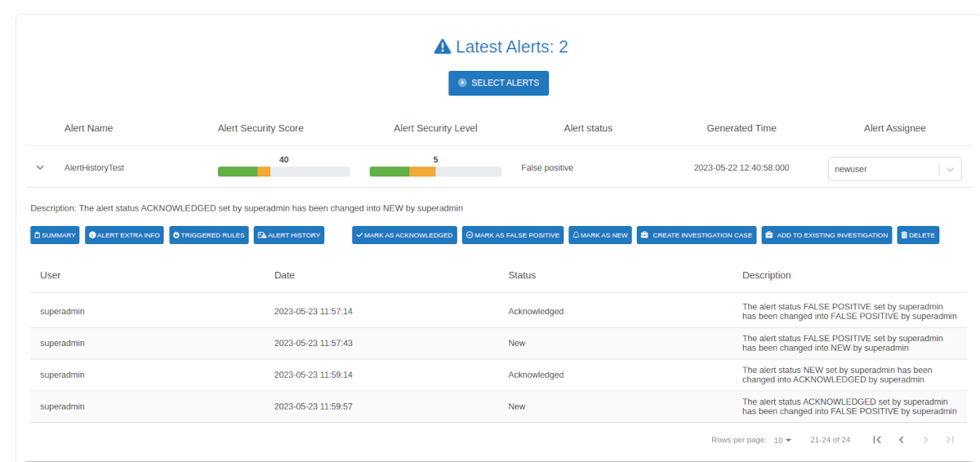Click the warning triangle icon beside Latest Alerts

(x=442, y=47)
